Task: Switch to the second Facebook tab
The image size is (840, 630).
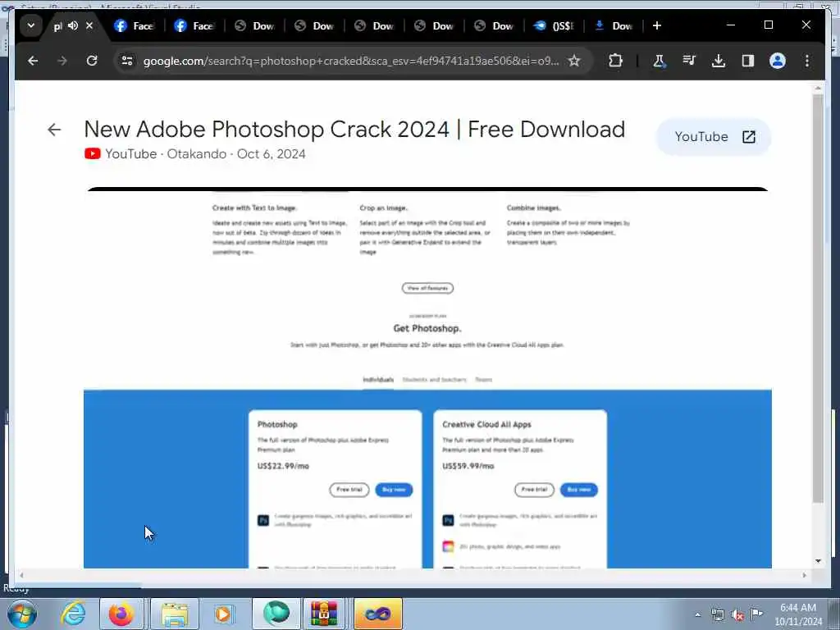Action: pyautogui.click(x=194, y=25)
